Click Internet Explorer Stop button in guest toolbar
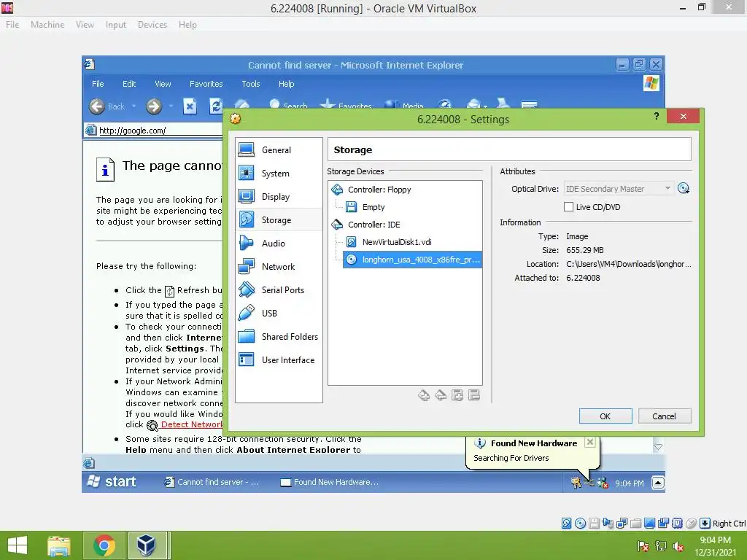The width and height of the screenshot is (747, 560). click(190, 106)
